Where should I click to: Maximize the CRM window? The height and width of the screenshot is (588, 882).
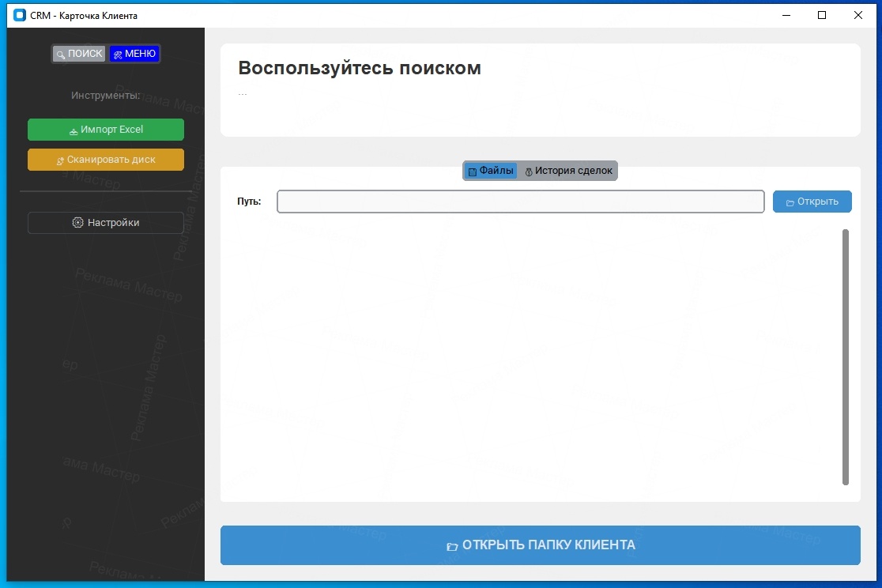pyautogui.click(x=822, y=15)
